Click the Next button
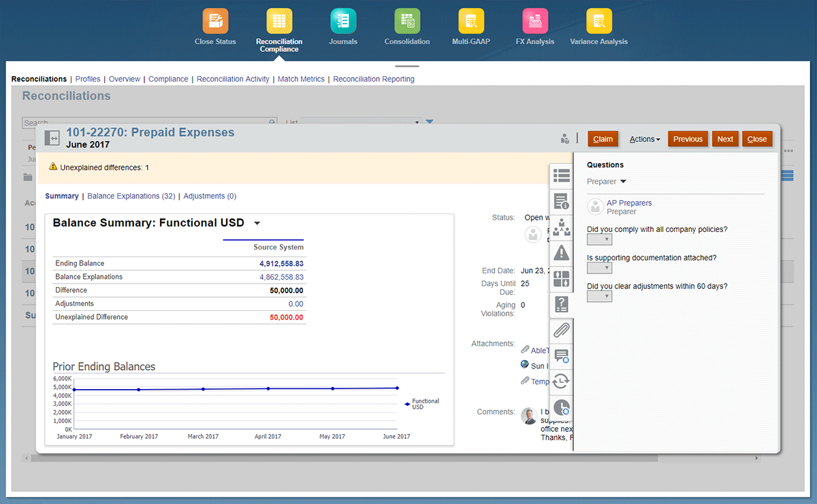This screenshot has width=817, height=504. (725, 139)
